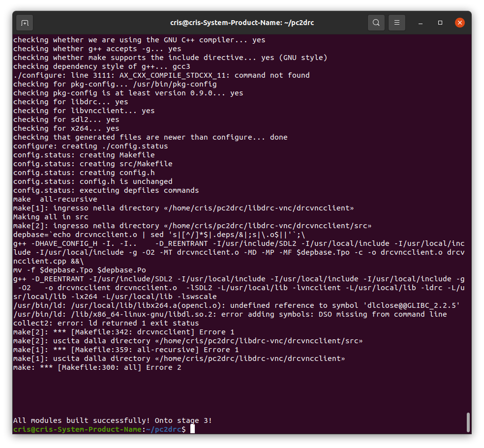Click 'checking for sdl2... yes' line
484x448 pixels.
pyautogui.click(x=66, y=119)
